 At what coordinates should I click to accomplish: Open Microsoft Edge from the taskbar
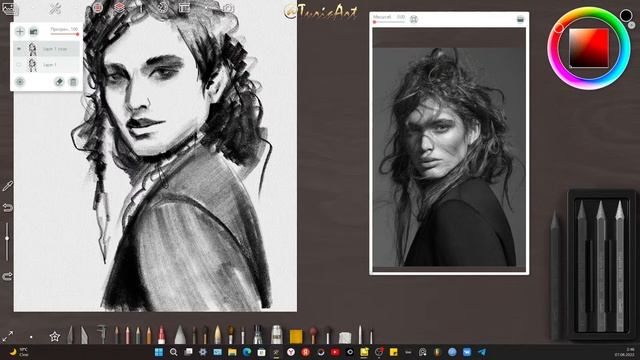pyautogui.click(x=247, y=352)
